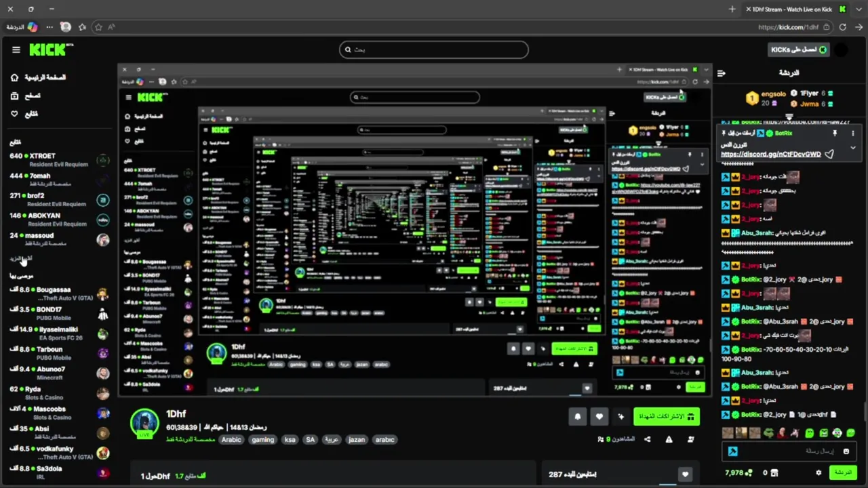Open Browse in the sidebar

(26, 96)
